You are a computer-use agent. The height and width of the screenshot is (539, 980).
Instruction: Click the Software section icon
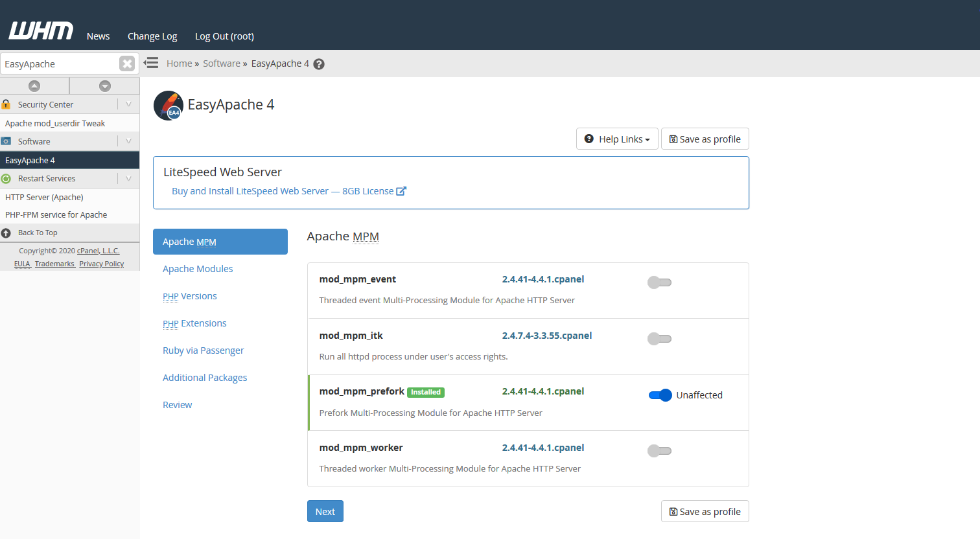[x=6, y=141]
